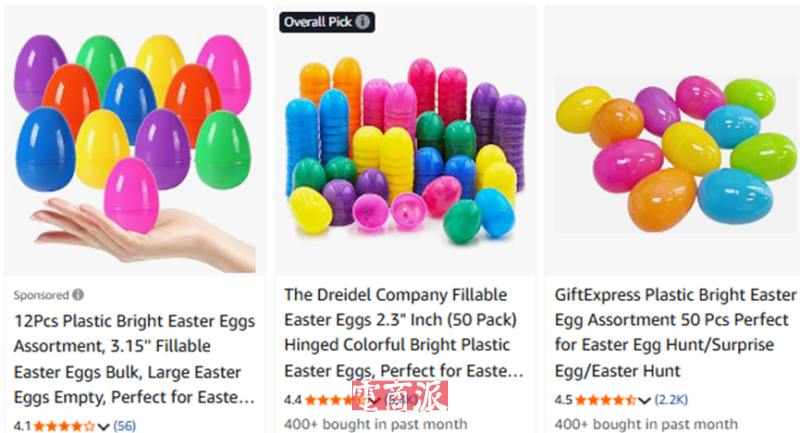The width and height of the screenshot is (800, 433).
Task: Click the 4.1 star rating stars
Action: 64,426
